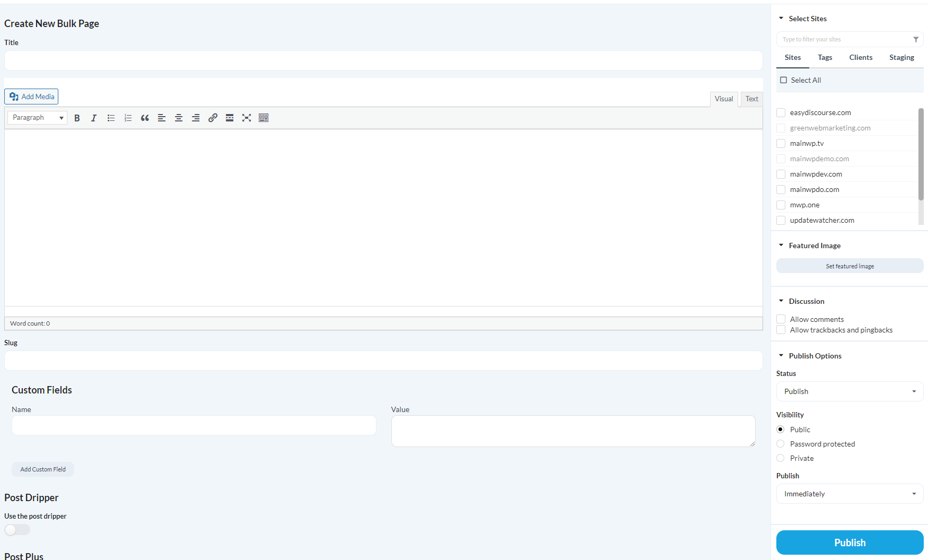Switch to the Text editor tab
928x560 pixels.
click(x=751, y=99)
